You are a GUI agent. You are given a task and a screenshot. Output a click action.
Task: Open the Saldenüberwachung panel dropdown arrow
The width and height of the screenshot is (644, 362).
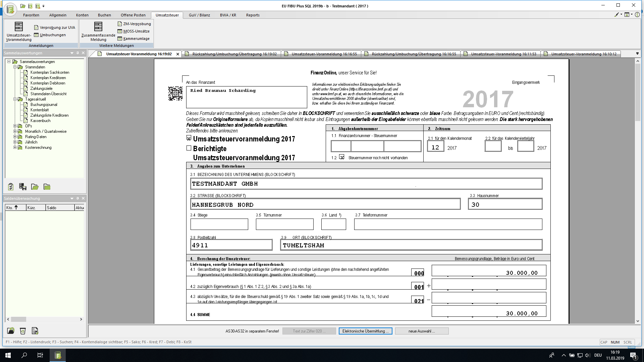click(72, 198)
